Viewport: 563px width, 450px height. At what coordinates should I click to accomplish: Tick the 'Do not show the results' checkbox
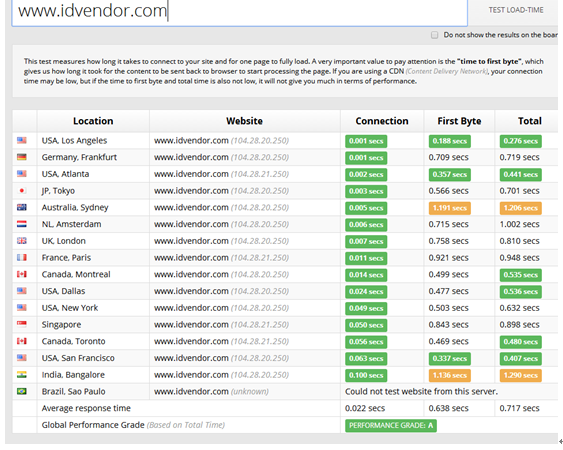click(x=434, y=35)
